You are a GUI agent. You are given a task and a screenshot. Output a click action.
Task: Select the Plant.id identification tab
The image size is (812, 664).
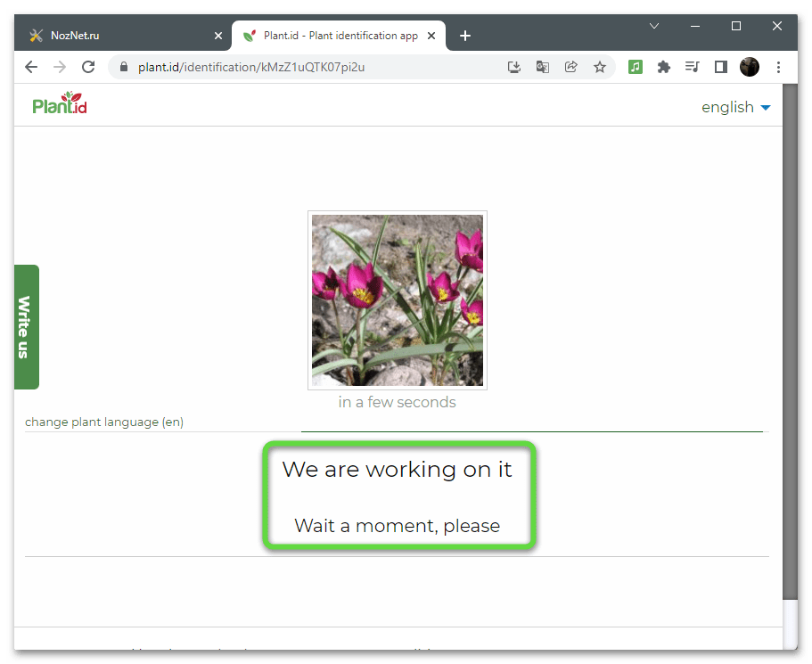[x=338, y=36]
